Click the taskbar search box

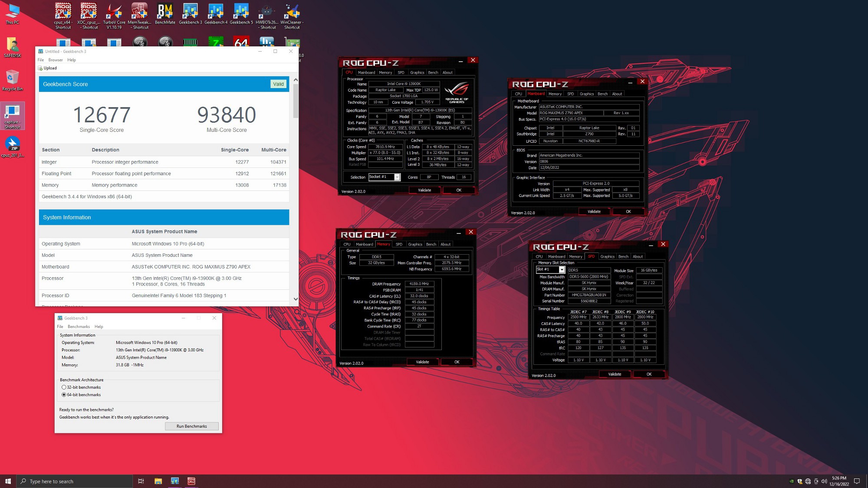pos(74,481)
